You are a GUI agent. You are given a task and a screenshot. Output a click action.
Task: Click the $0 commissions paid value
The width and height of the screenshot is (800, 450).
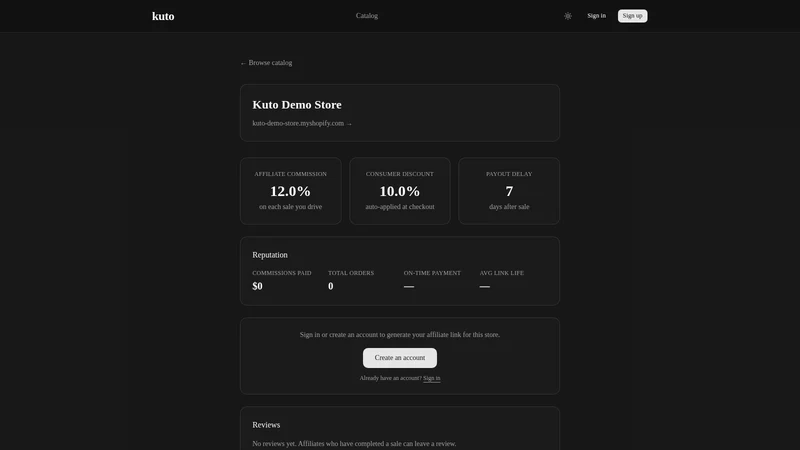pos(257,286)
